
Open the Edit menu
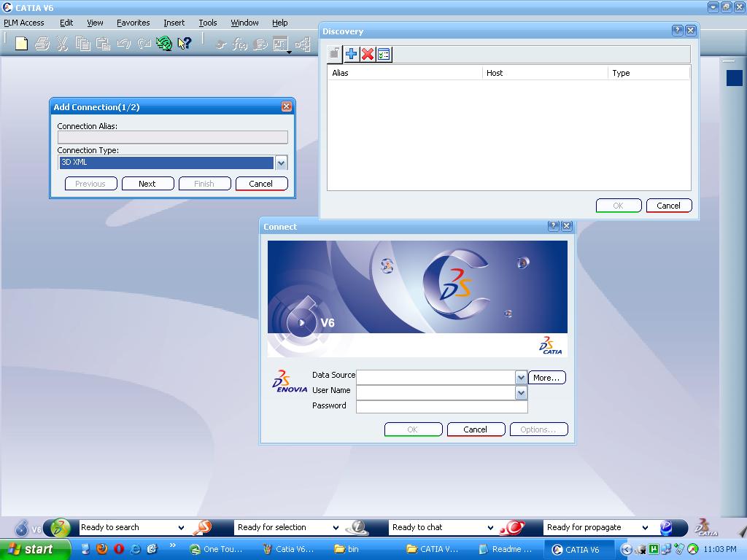coord(66,23)
